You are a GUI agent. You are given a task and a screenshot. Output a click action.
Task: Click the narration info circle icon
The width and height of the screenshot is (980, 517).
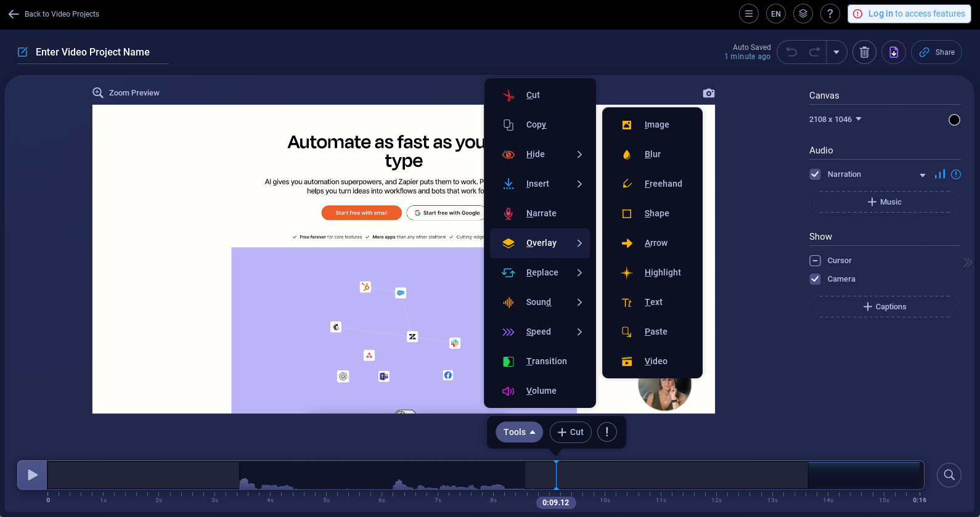pyautogui.click(x=956, y=174)
